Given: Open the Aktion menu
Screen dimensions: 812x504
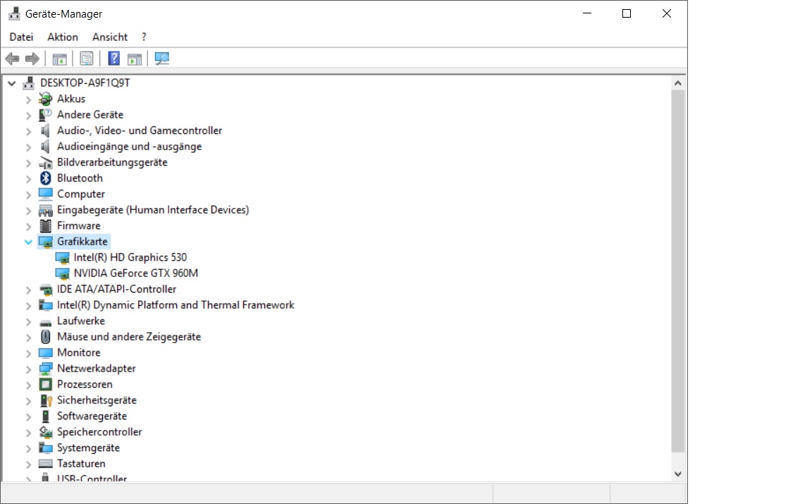Looking at the screenshot, I should pyautogui.click(x=63, y=37).
